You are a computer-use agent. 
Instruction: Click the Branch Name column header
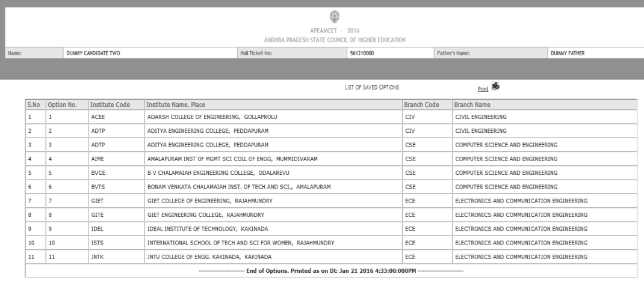point(473,105)
